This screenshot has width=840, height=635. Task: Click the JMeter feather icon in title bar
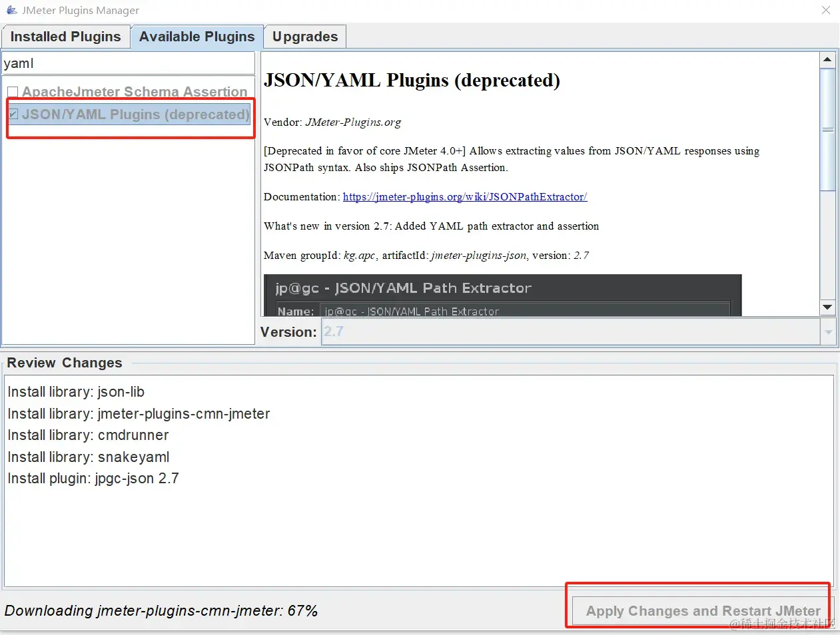click(x=11, y=10)
